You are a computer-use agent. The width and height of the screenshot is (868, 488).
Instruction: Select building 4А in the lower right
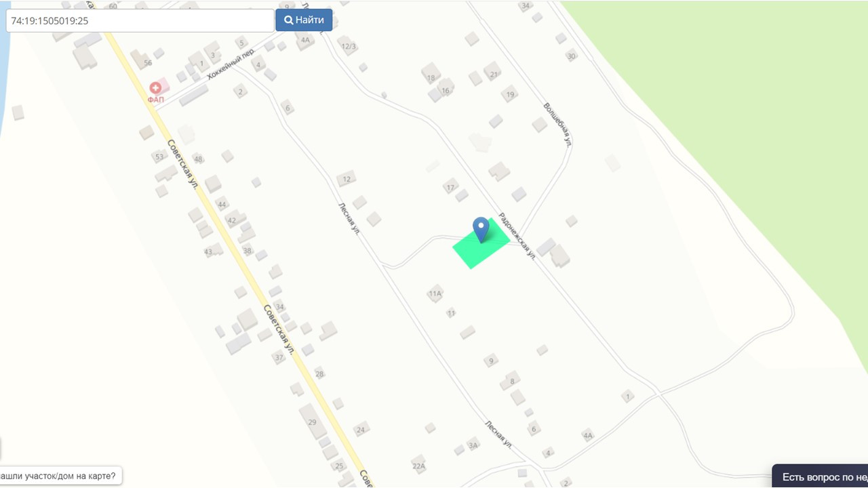point(588,435)
